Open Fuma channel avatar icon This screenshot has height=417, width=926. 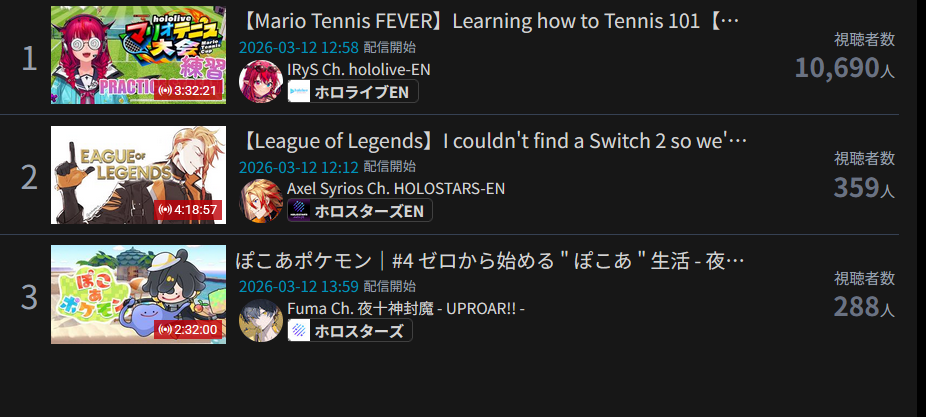pyautogui.click(x=260, y=320)
